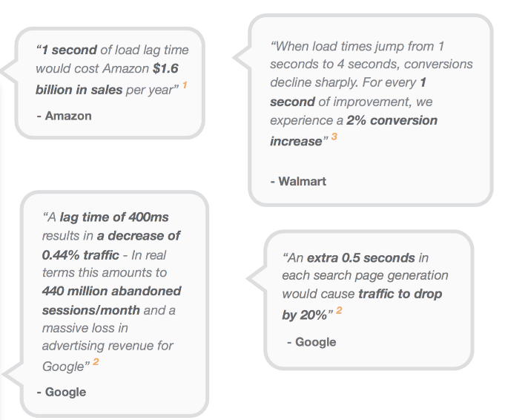Open footnote 2 after "advertising revenue for Google"

tap(96, 361)
